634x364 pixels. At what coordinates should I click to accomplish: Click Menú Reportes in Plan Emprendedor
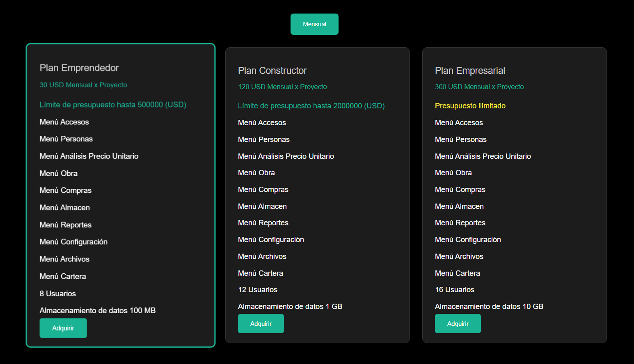coord(66,225)
